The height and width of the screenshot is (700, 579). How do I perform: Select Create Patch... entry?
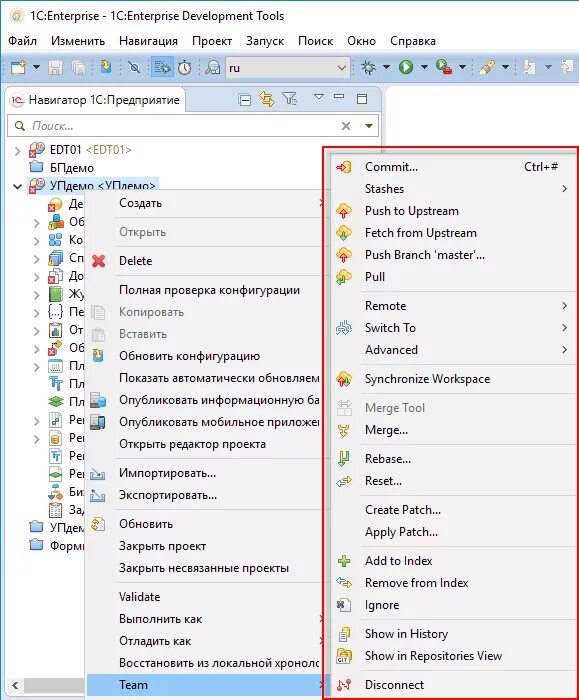click(x=453, y=510)
